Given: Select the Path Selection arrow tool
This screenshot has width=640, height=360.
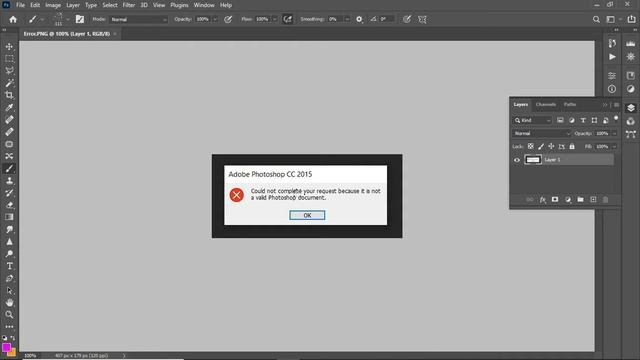Looking at the screenshot, I should (x=9, y=291).
